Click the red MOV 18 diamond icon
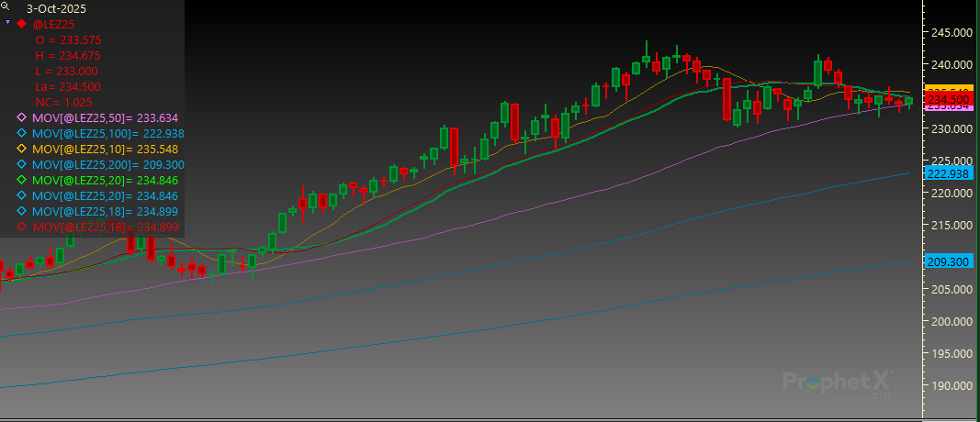980x422 pixels. 22,228
